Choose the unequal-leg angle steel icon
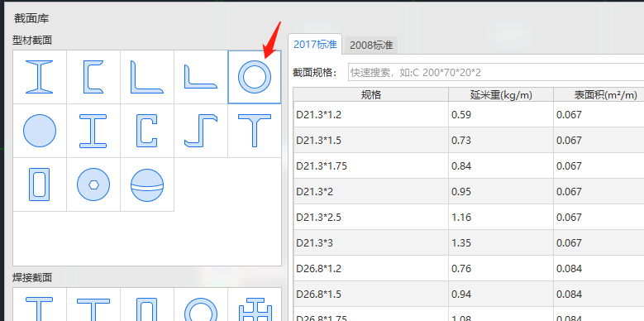This screenshot has width=644, height=321. 201,77
